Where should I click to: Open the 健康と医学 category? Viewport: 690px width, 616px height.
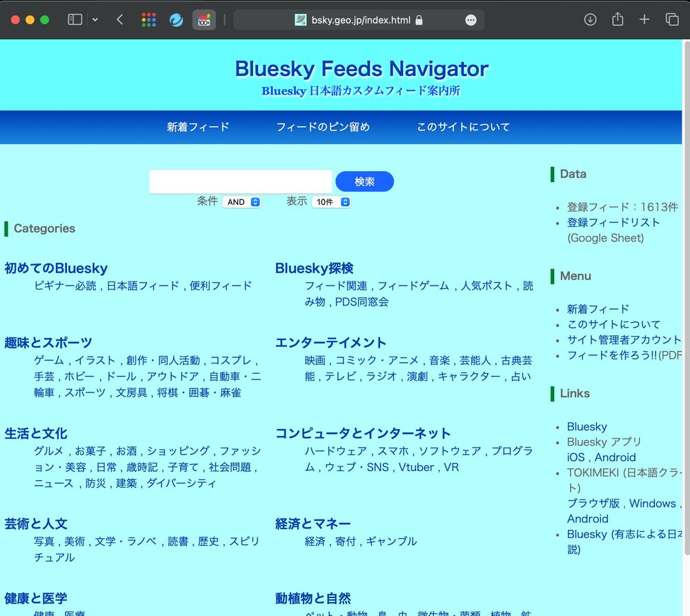[x=36, y=598]
